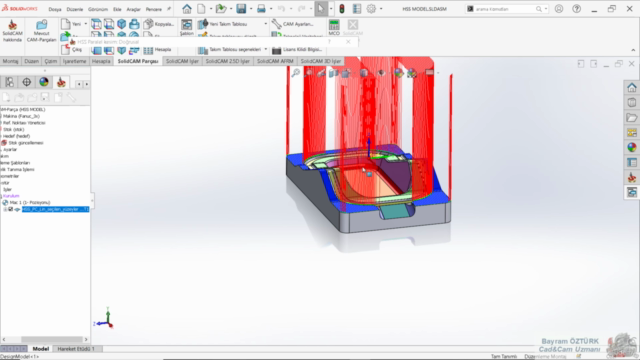Switch to the SolidCAM AFRM tab

pyautogui.click(x=275, y=61)
